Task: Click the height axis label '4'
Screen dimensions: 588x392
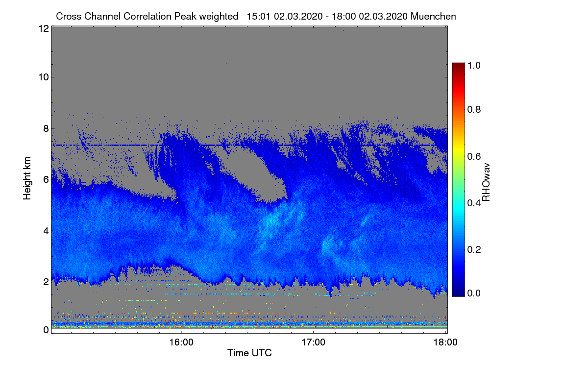Action: pos(46,230)
